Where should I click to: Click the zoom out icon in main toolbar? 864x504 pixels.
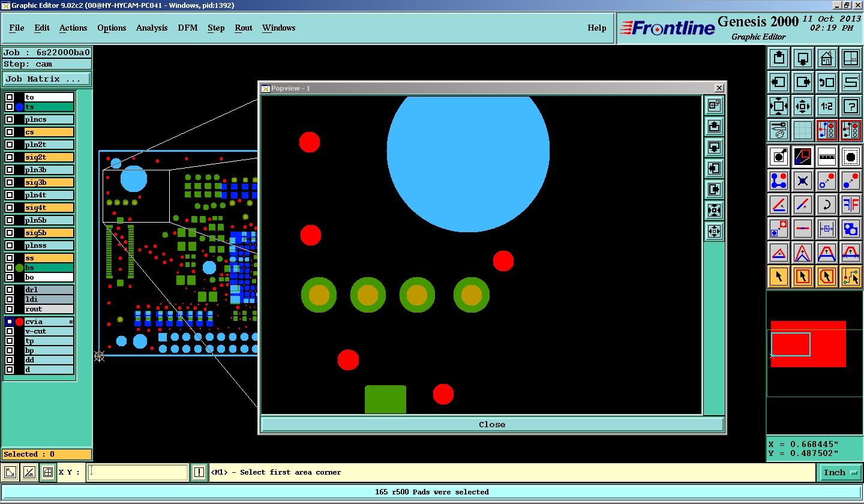click(803, 106)
